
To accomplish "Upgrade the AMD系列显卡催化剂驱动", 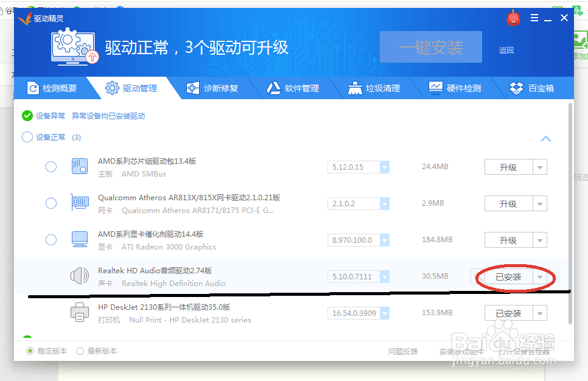I will (x=508, y=240).
